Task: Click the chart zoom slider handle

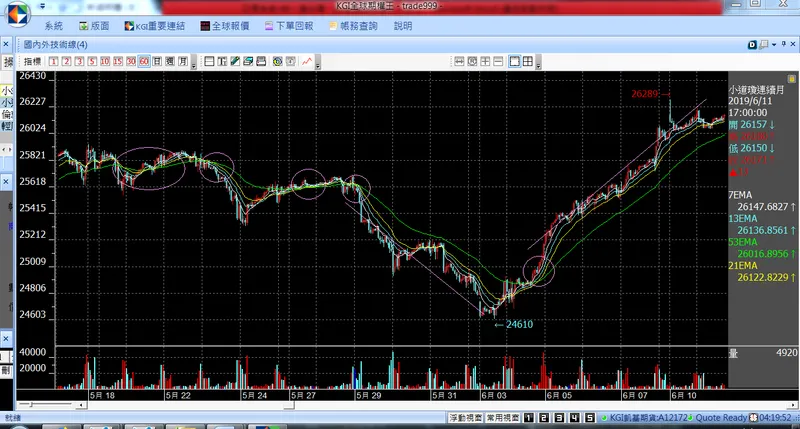Action: 32,405
